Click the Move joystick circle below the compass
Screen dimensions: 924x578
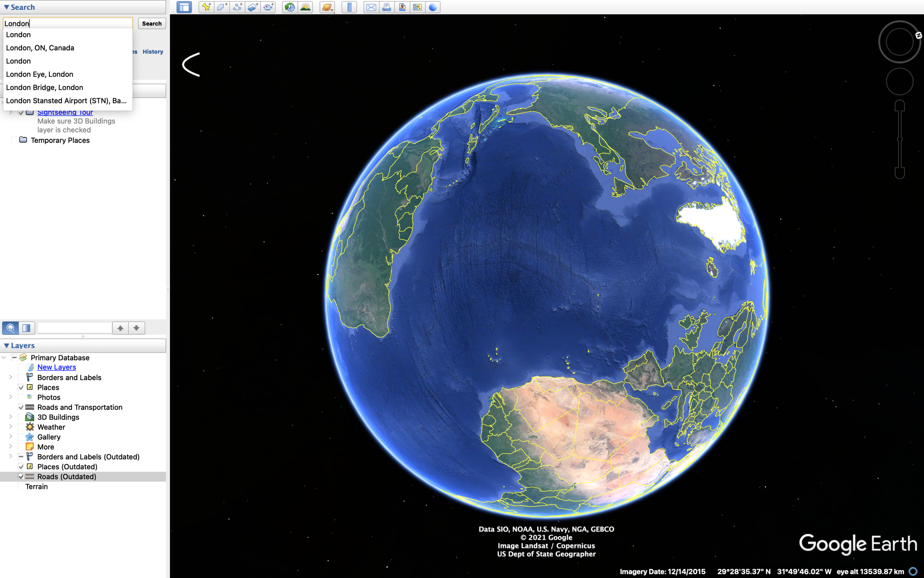(900, 81)
